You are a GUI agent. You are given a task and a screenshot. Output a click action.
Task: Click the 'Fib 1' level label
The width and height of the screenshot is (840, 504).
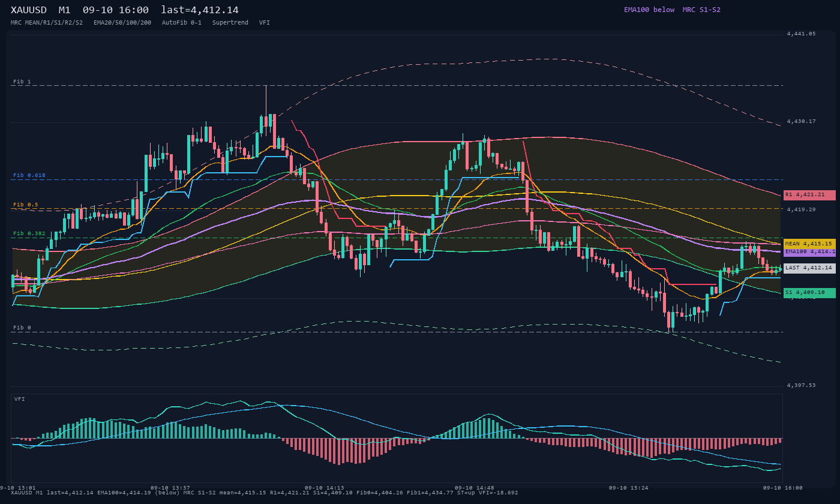22,82
